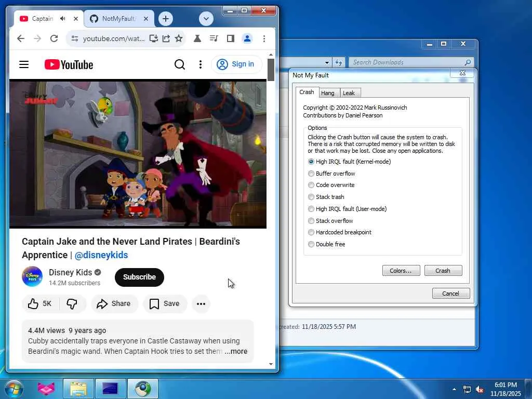Open a new Chrome tab
Image resolution: width=532 pixels, height=399 pixels.
166,19
